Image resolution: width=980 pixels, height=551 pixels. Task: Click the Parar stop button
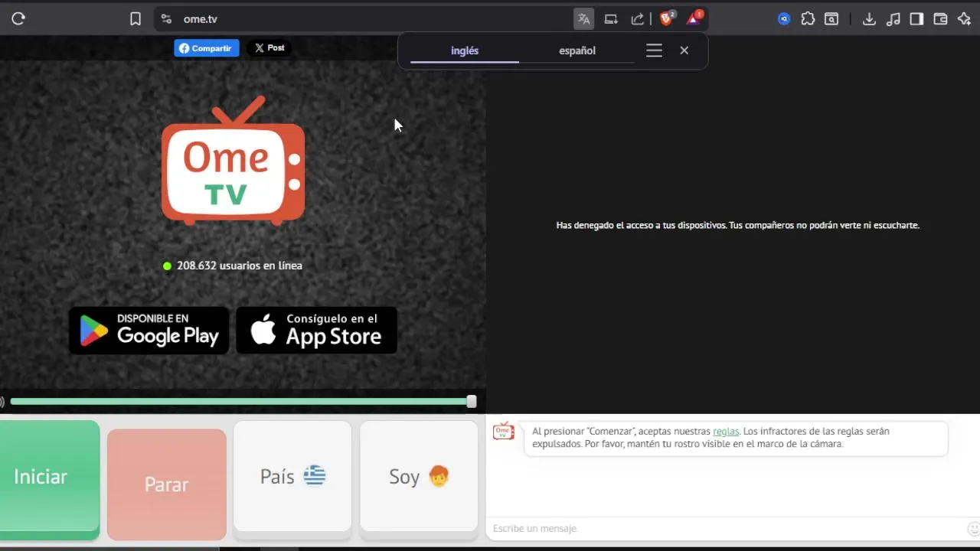point(167,484)
